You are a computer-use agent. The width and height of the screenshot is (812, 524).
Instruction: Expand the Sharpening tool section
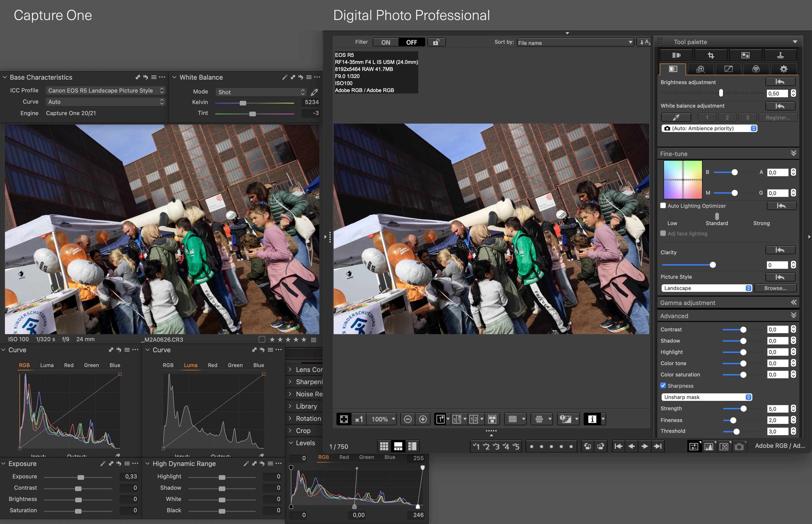click(290, 382)
